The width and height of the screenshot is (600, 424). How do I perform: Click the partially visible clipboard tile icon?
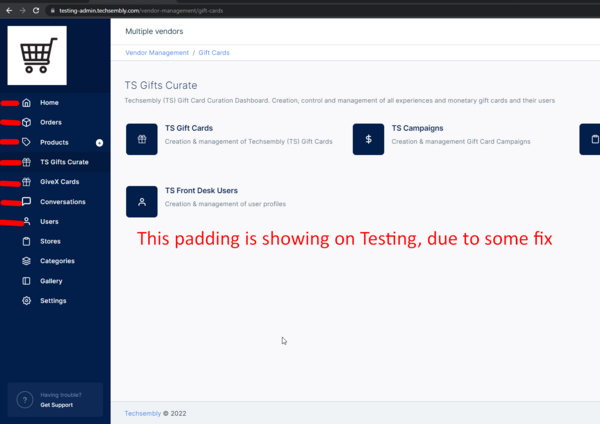(x=590, y=139)
